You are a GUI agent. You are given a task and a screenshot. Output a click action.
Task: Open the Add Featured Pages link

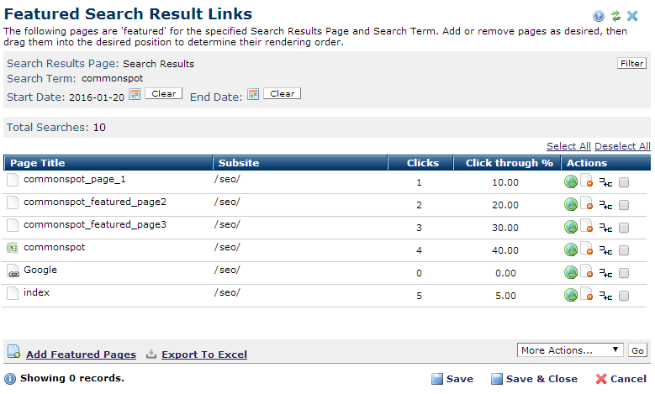point(81,354)
